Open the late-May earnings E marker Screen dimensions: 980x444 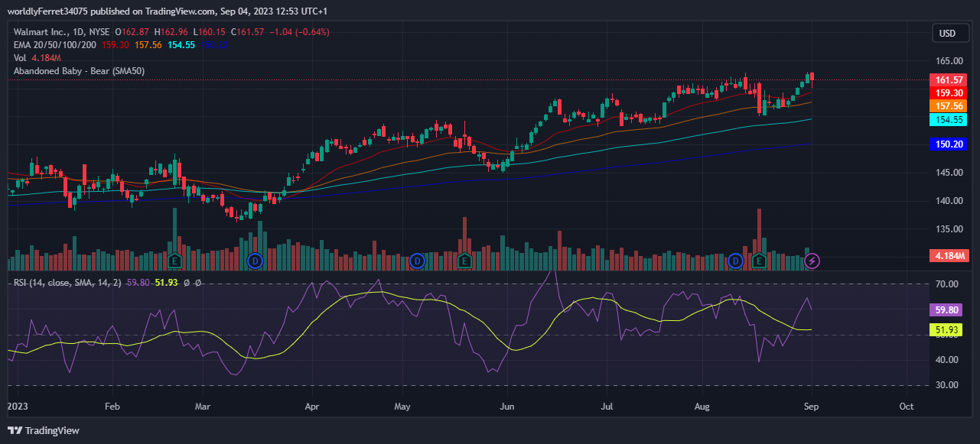[x=464, y=261]
